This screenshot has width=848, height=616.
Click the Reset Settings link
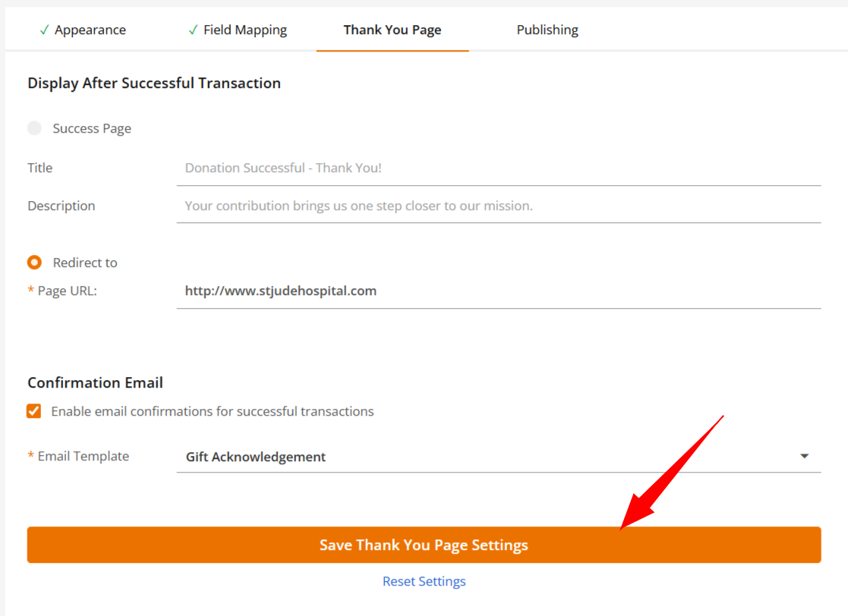(x=424, y=581)
